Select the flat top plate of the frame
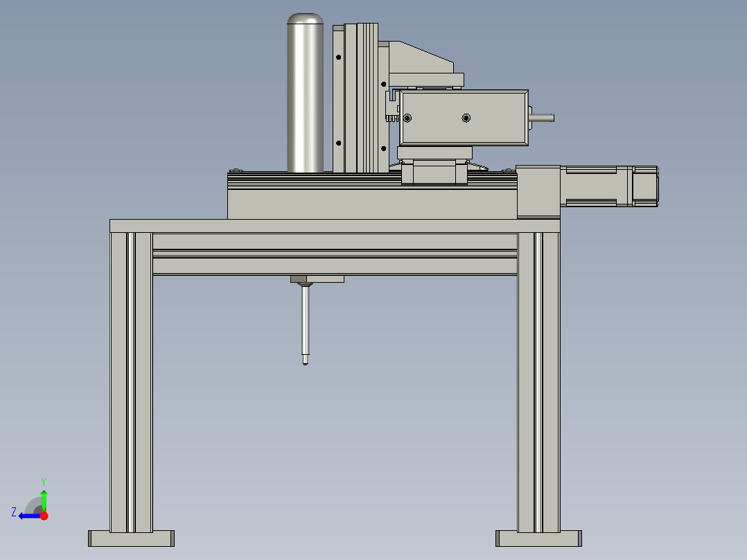Image resolution: width=747 pixels, height=560 pixels. click(x=335, y=226)
